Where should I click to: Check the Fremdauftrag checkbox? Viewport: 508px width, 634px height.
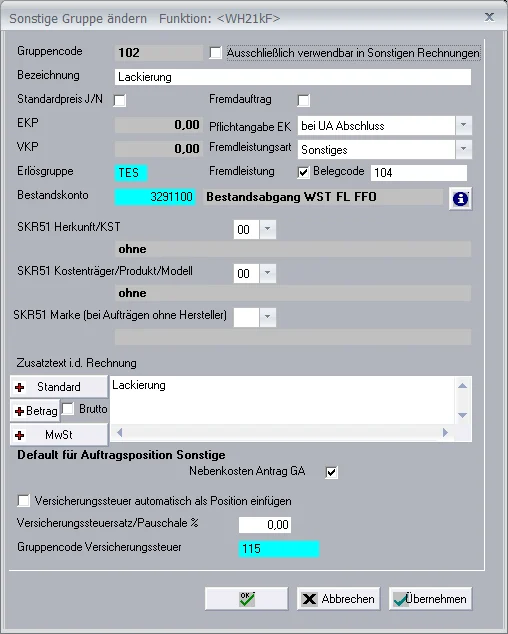click(x=304, y=100)
